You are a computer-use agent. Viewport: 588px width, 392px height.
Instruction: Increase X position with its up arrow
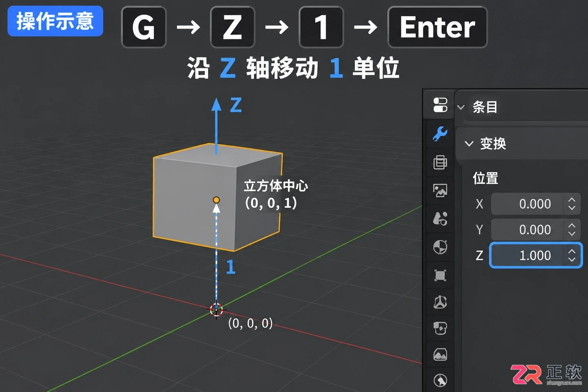[x=572, y=200]
